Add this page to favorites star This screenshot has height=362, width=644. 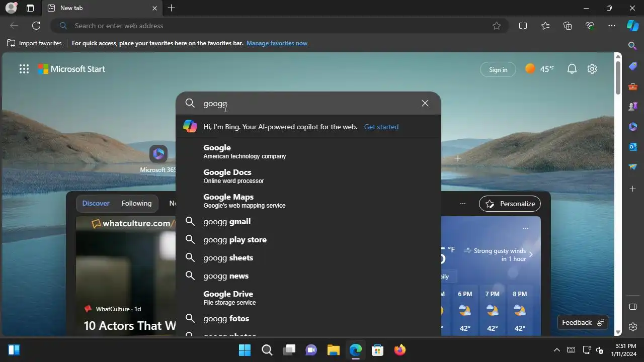(497, 26)
